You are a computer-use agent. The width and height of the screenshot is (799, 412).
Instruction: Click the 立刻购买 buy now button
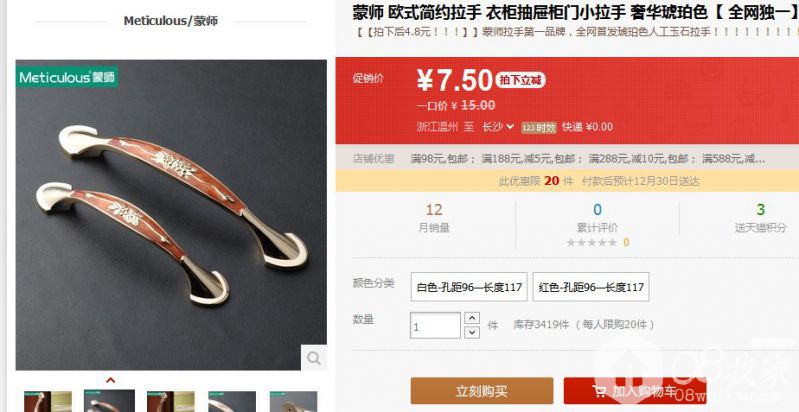482,391
